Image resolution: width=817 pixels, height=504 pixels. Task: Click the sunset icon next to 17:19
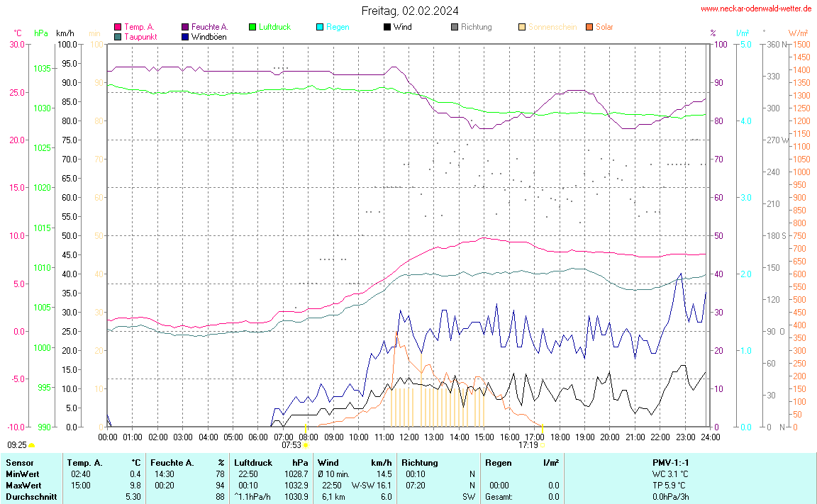tap(543, 445)
